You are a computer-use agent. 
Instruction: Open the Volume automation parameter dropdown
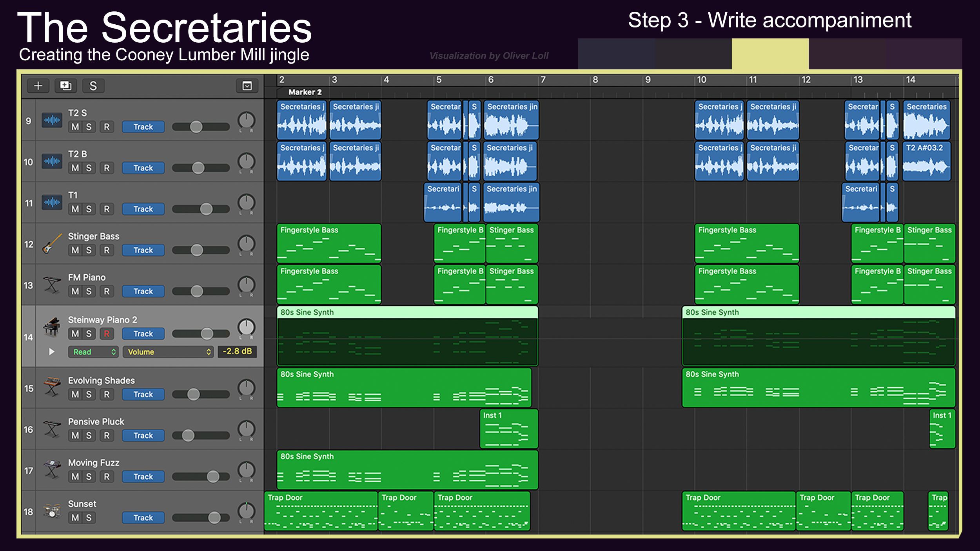point(169,352)
